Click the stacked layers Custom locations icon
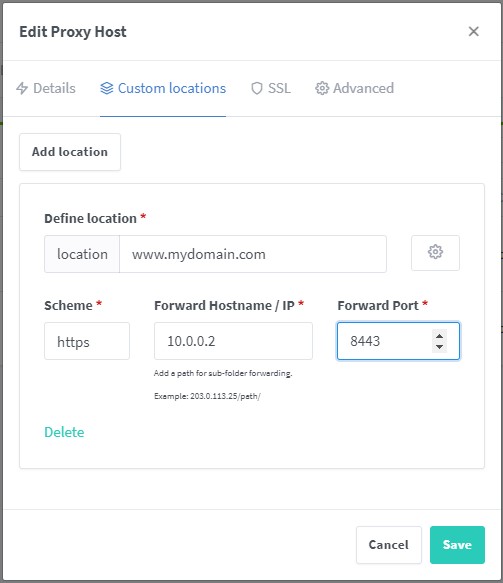Viewport: 503px width, 583px height. point(107,88)
